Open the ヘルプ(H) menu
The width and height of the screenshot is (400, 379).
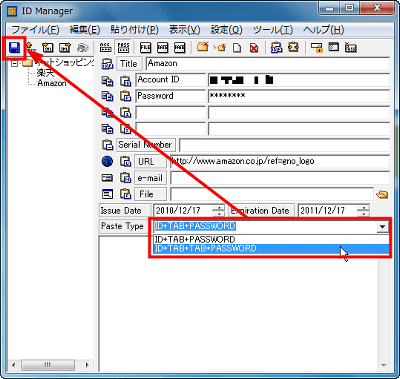(x=323, y=30)
